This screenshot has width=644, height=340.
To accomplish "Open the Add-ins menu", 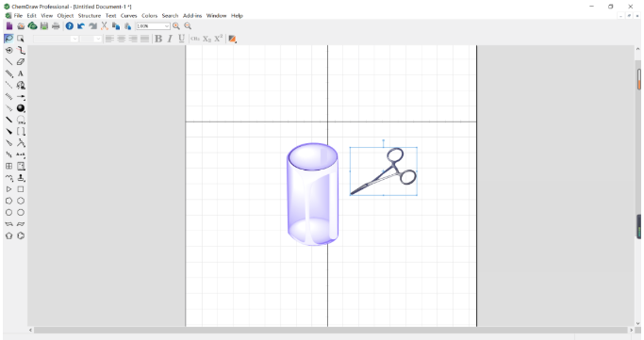I will click(192, 16).
